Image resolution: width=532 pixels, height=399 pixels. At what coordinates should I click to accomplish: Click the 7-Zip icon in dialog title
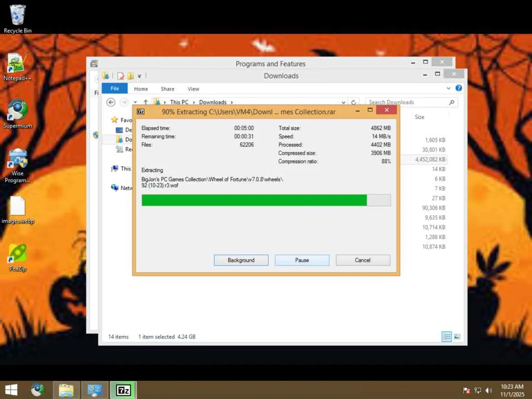tap(140, 112)
